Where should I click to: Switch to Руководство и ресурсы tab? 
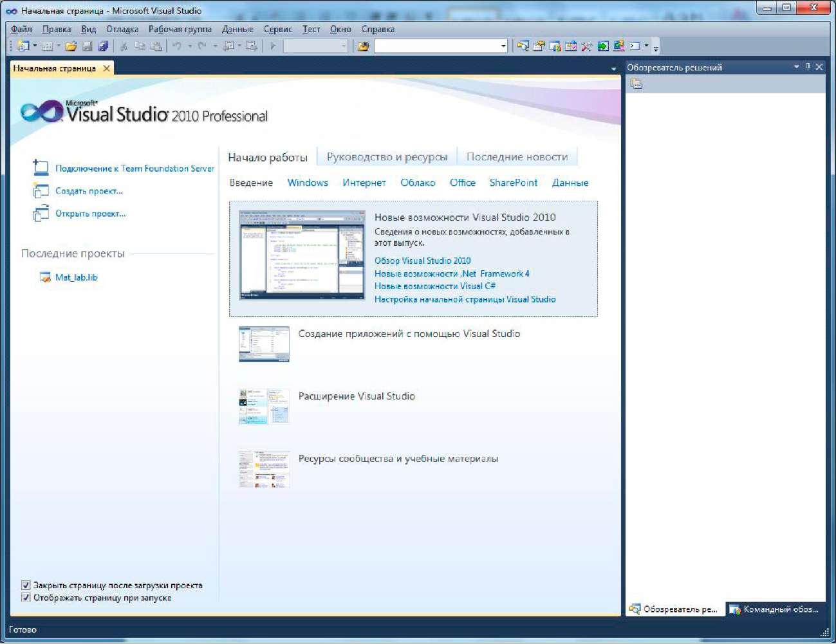(387, 157)
